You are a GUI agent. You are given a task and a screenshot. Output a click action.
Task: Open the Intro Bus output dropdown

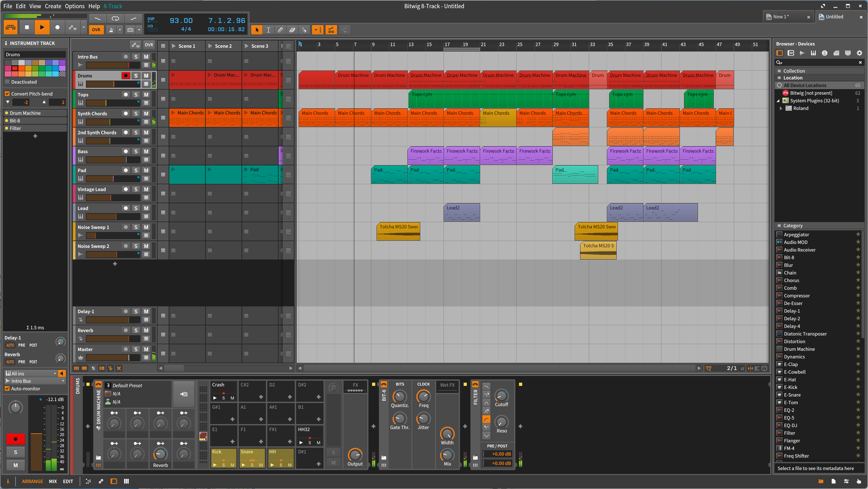pyautogui.click(x=35, y=381)
